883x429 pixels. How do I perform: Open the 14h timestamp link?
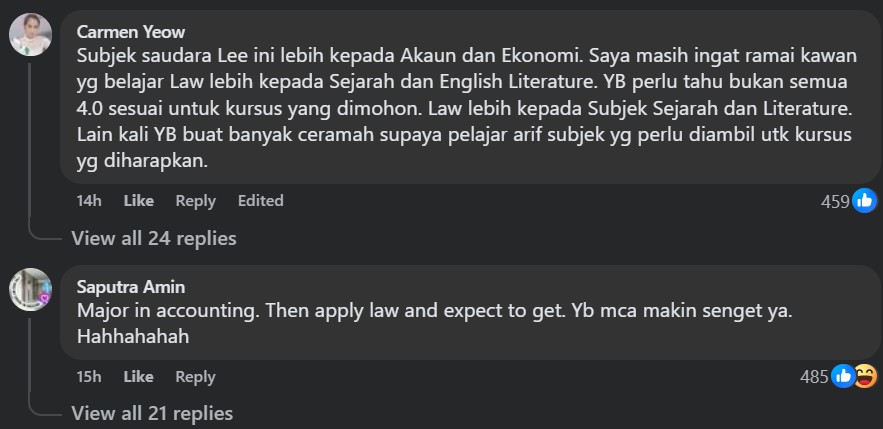click(89, 201)
